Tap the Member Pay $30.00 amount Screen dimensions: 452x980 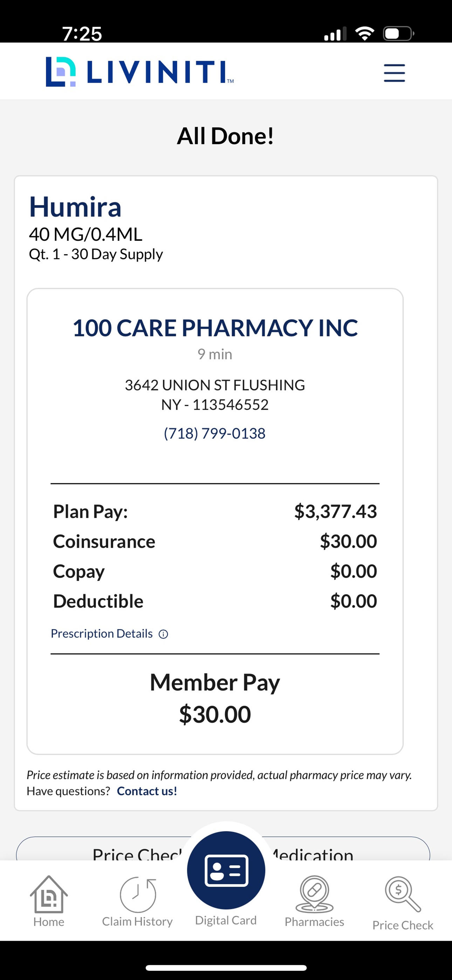click(215, 714)
